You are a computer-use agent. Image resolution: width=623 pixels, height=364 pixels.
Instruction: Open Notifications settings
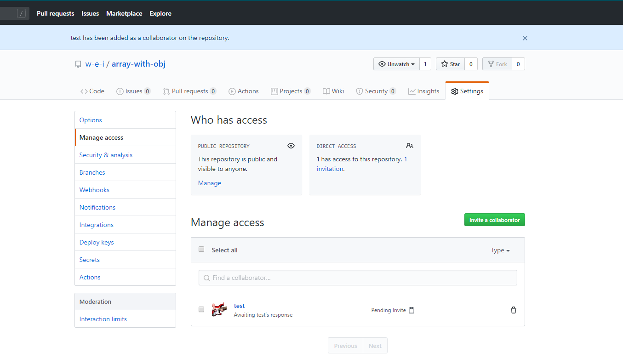(x=125, y=207)
